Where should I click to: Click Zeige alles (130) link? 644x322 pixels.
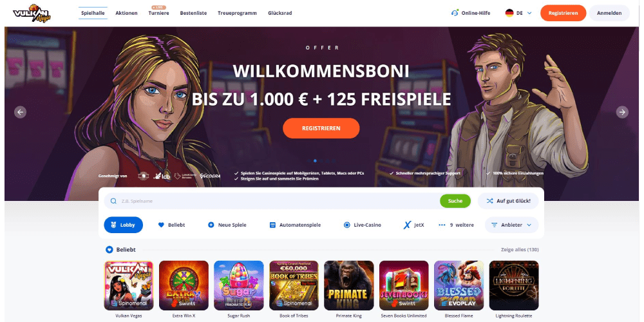pyautogui.click(x=520, y=250)
